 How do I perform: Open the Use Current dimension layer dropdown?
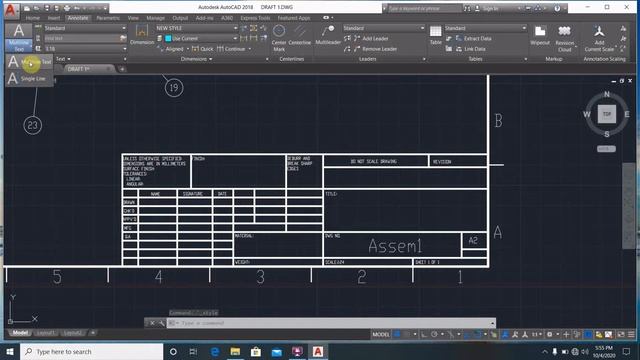pyautogui.click(x=201, y=38)
